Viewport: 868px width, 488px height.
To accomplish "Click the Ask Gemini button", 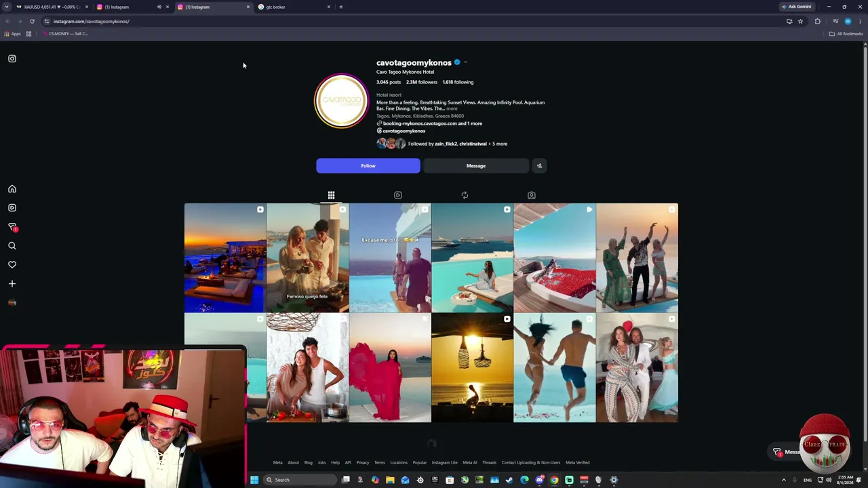I will click(797, 7).
